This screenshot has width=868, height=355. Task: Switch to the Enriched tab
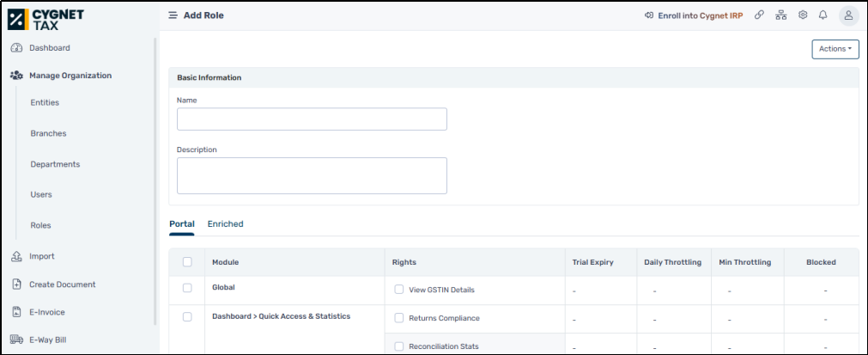(225, 224)
